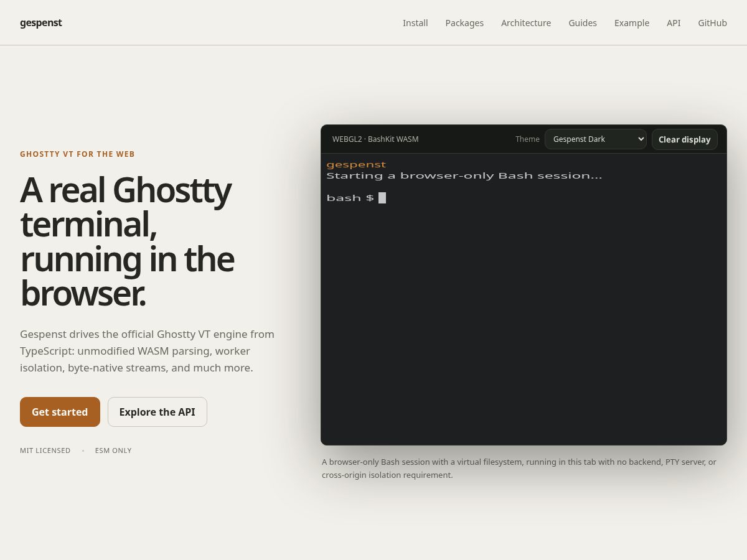Open the gespenst logo home link

40,23
